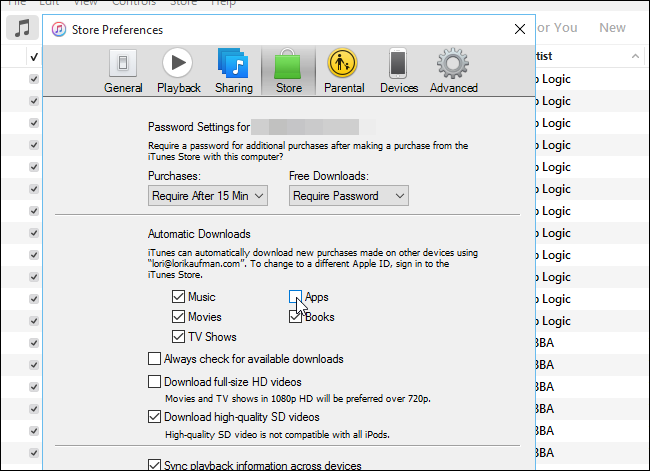Close the Store Preferences dialog
The width and height of the screenshot is (650, 471).
point(520,29)
